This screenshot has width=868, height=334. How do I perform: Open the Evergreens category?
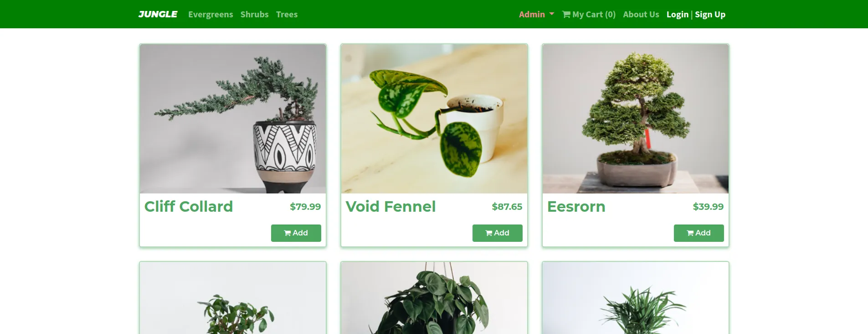coord(211,15)
